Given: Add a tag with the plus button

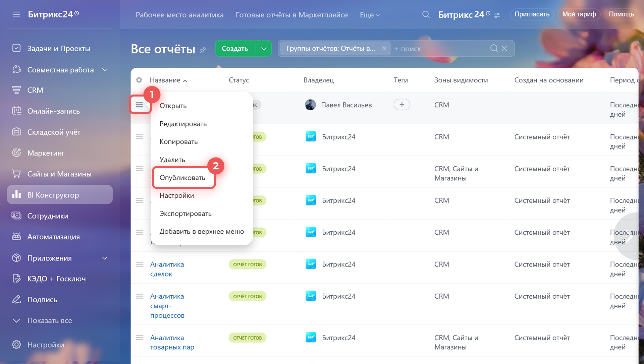Looking at the screenshot, I should 402,105.
